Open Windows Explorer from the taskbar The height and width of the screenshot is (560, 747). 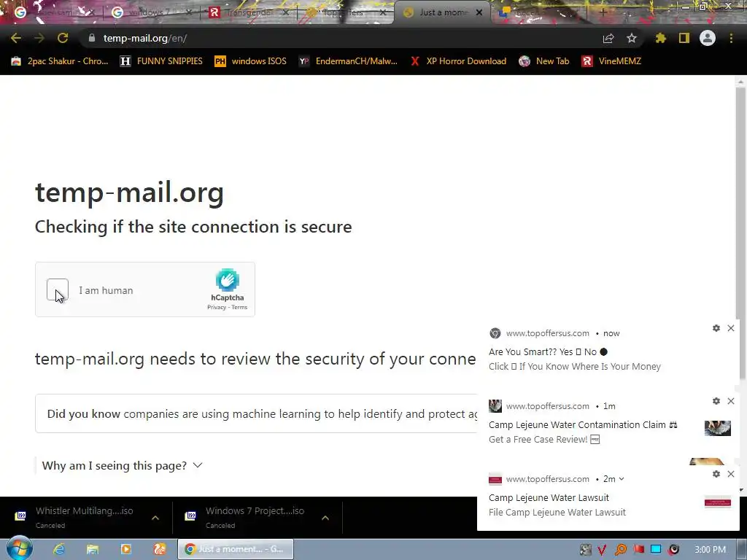[93, 550]
